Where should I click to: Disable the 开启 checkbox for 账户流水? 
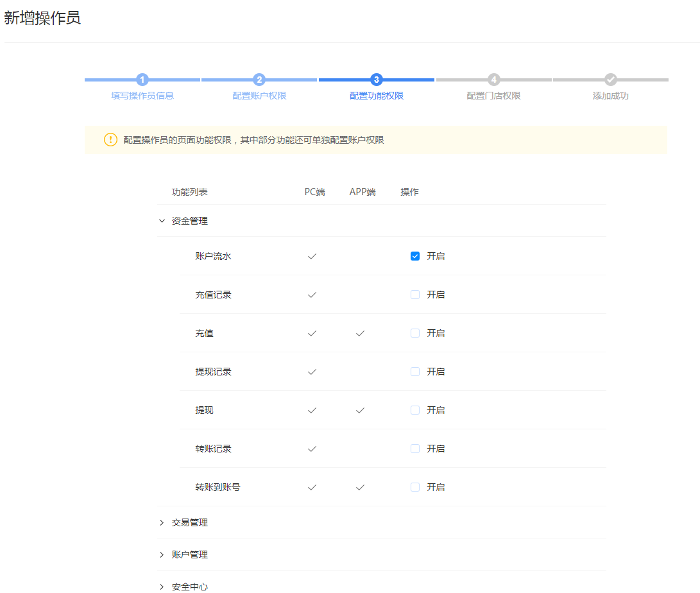coord(414,255)
